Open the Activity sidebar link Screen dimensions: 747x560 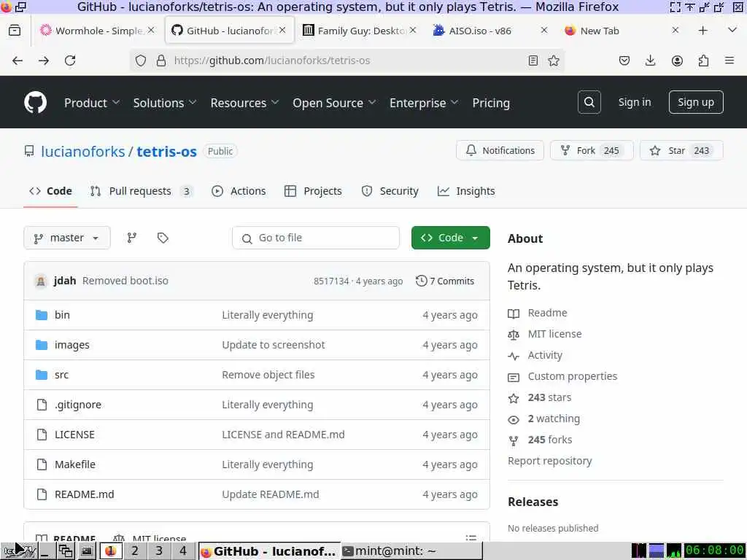(x=545, y=355)
